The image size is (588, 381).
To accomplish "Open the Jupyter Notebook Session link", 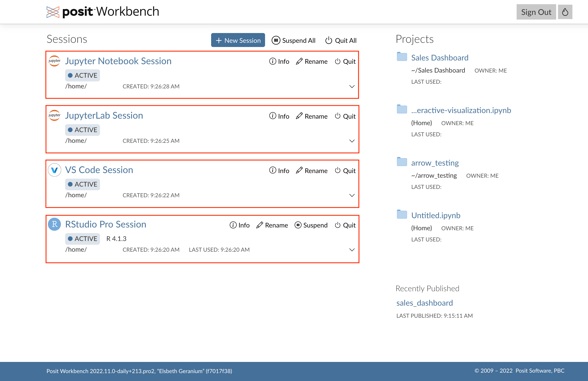I will 118,61.
